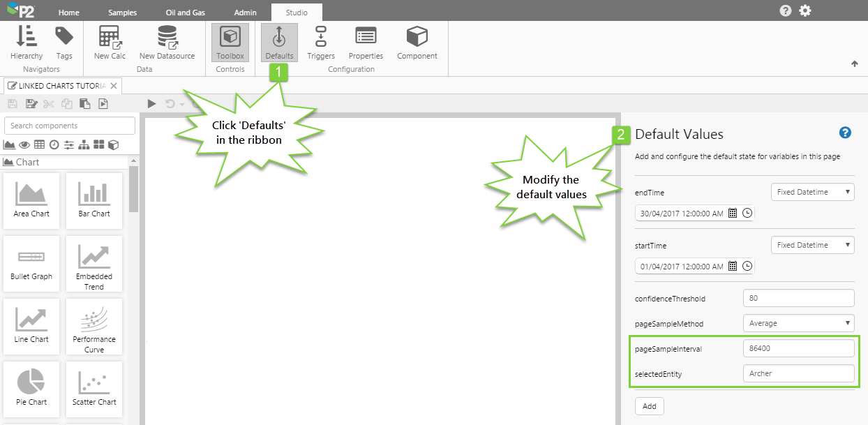Open endTime clock picker icon

[x=747, y=214]
